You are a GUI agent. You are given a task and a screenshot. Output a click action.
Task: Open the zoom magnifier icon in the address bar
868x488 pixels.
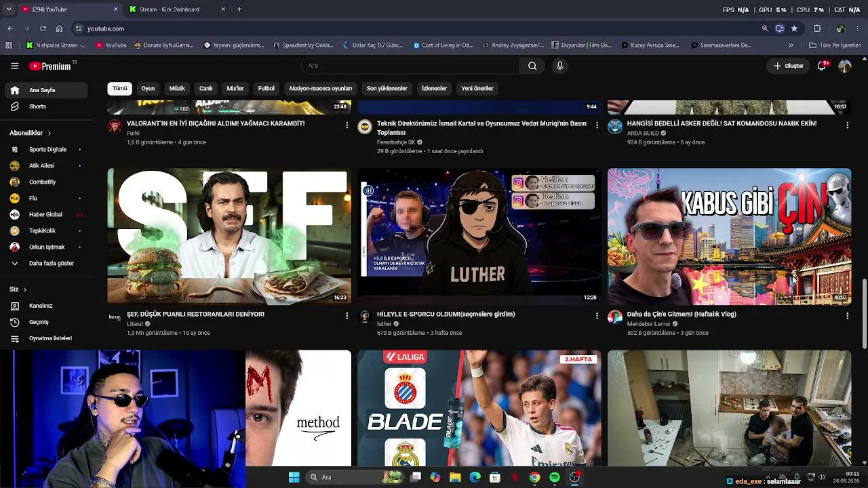[x=765, y=28]
